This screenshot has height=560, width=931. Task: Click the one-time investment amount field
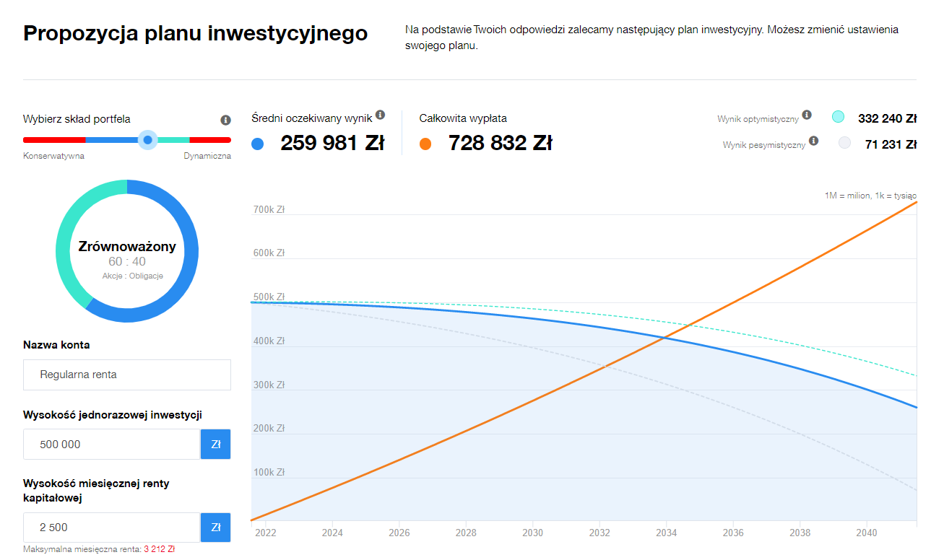(112, 445)
